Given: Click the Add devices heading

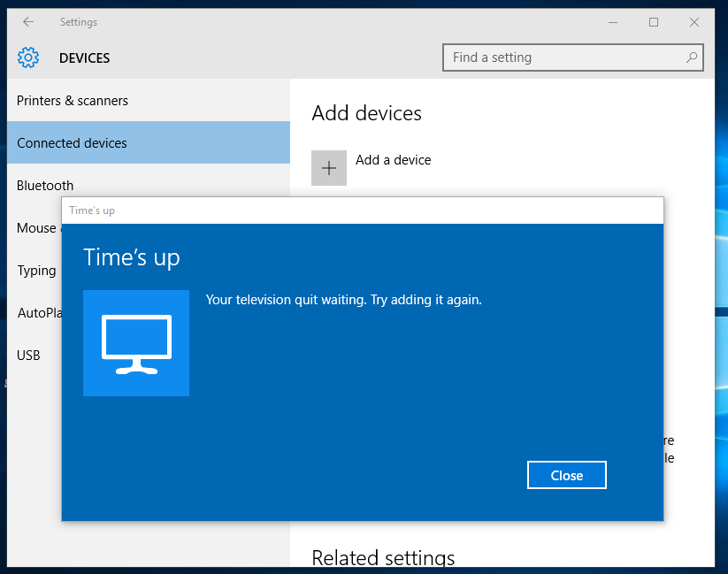Looking at the screenshot, I should coord(366,113).
